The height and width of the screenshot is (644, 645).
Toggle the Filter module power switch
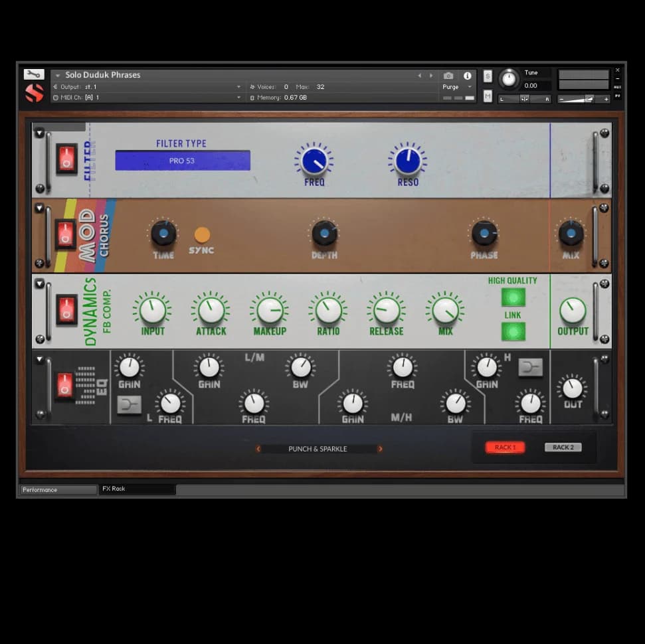[x=66, y=159]
